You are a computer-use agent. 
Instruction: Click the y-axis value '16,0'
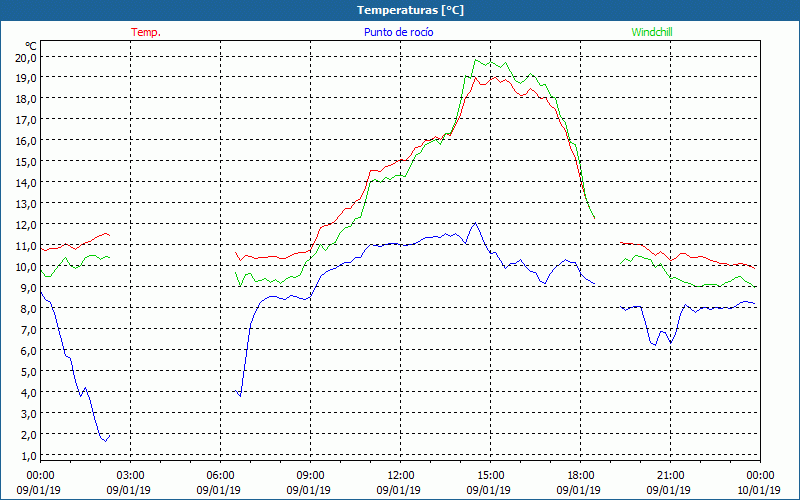(26, 141)
